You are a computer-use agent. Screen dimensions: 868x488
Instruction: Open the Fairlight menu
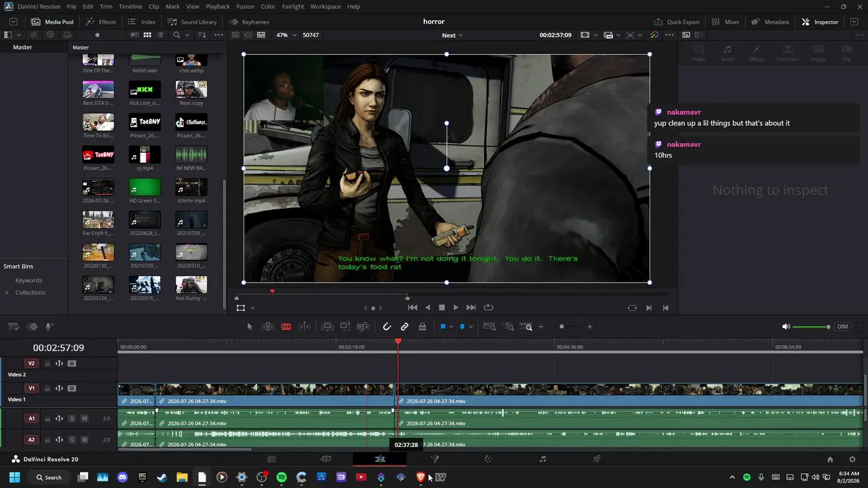click(x=293, y=7)
